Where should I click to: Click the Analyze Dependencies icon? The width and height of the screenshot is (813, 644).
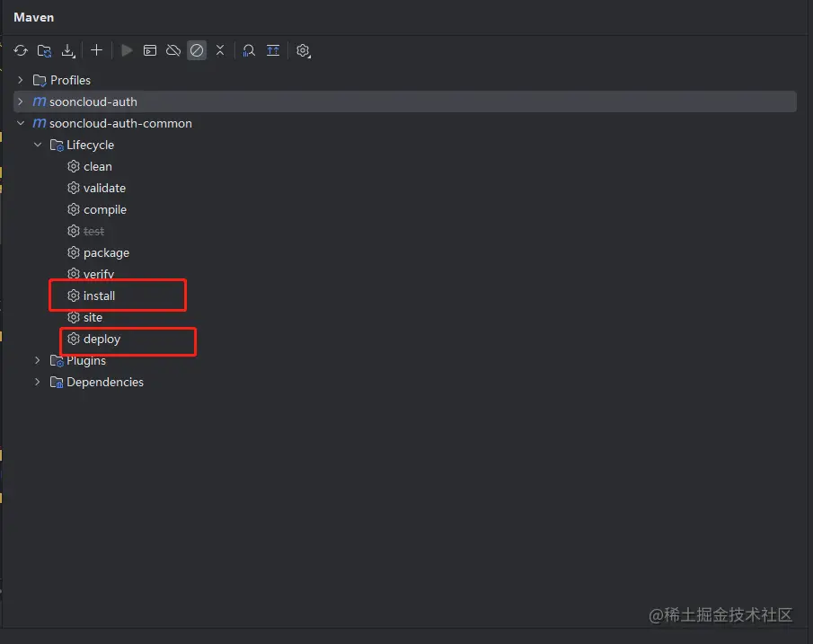[x=249, y=50]
